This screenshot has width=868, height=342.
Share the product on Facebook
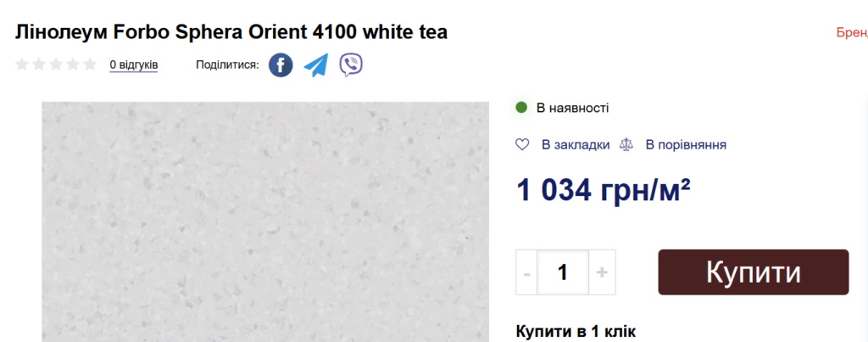tap(281, 65)
